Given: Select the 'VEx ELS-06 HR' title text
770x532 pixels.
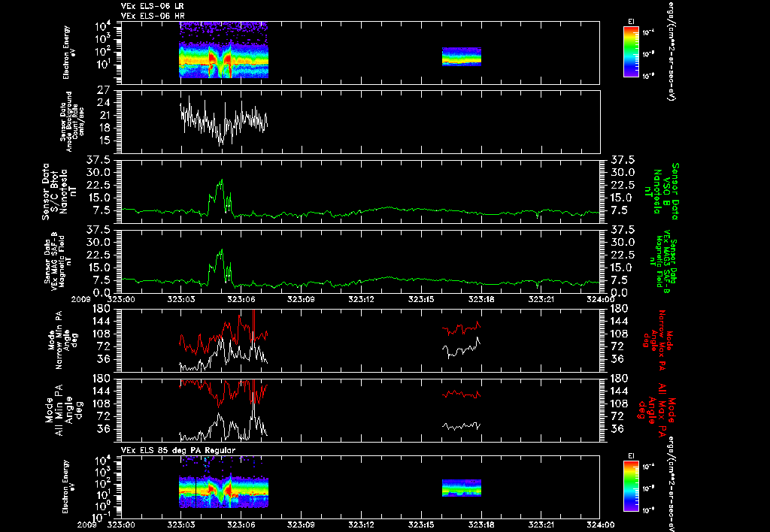Looking at the screenshot, I should pos(152,17).
